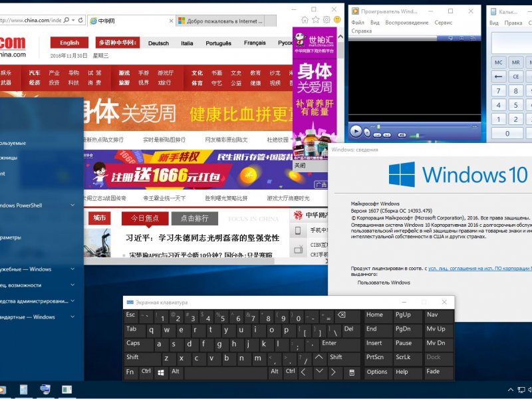Click the IE refresh icon

click(80, 21)
